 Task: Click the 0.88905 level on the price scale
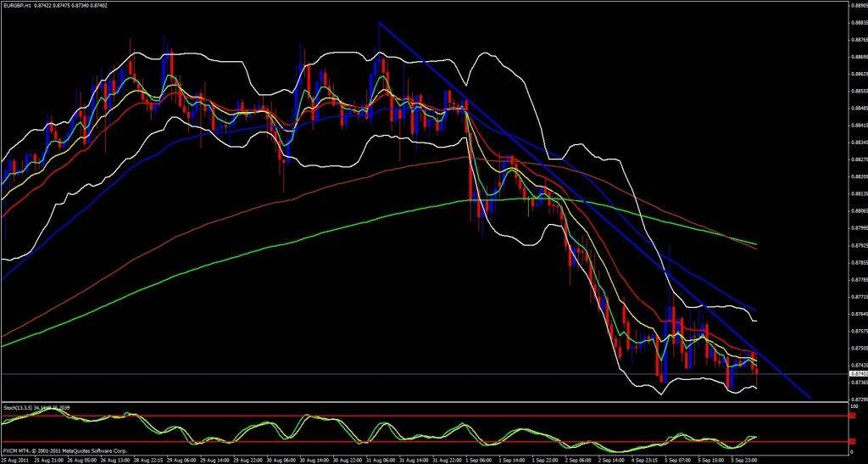[858, 4]
